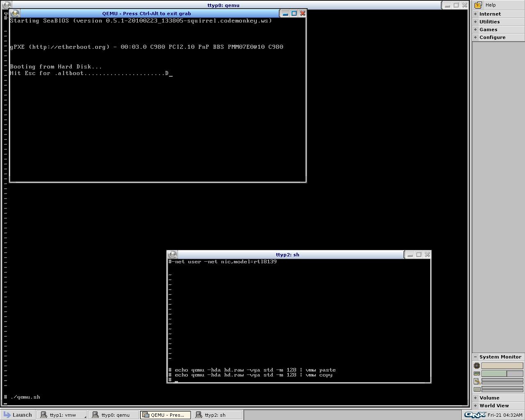
Task: Close the ttyp2: sh window
Action: [x=427, y=255]
